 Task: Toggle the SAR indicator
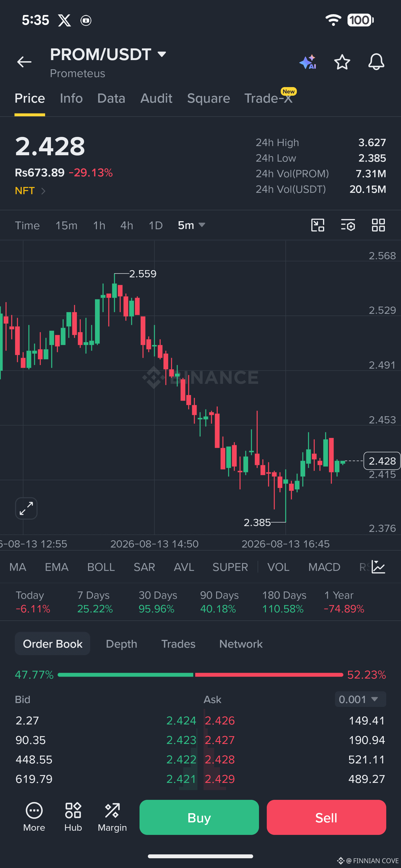point(144,567)
